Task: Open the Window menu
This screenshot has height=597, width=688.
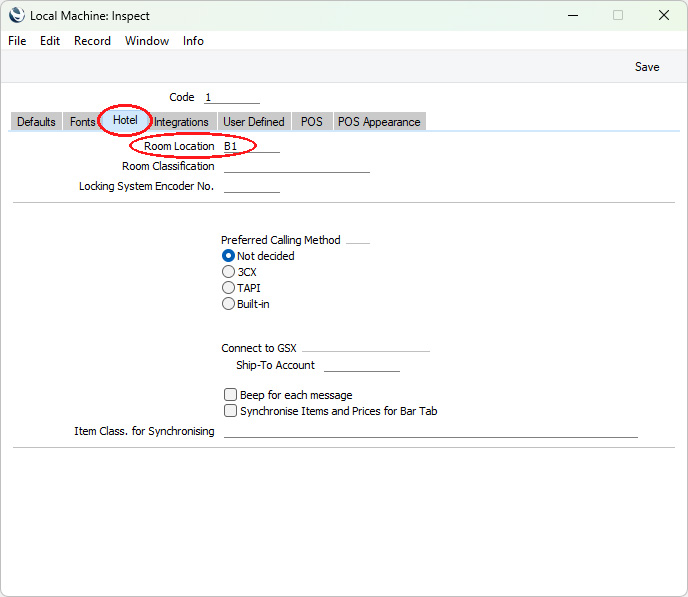Action: (147, 41)
